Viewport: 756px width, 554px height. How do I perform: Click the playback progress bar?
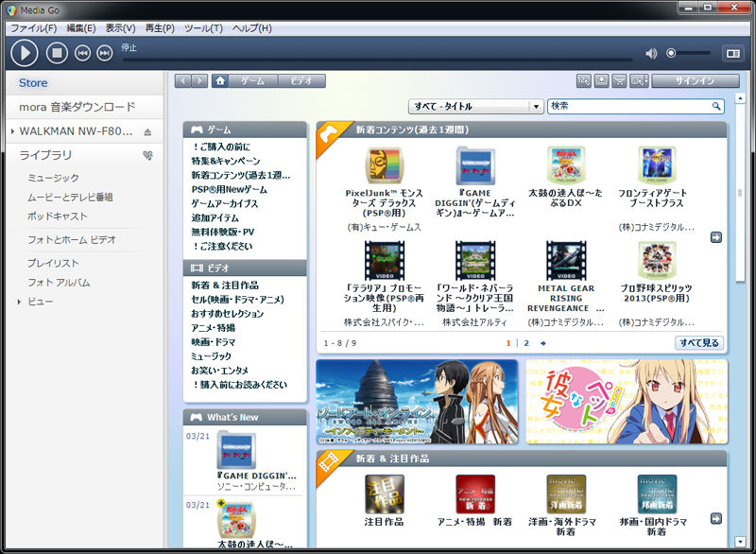(x=377, y=60)
